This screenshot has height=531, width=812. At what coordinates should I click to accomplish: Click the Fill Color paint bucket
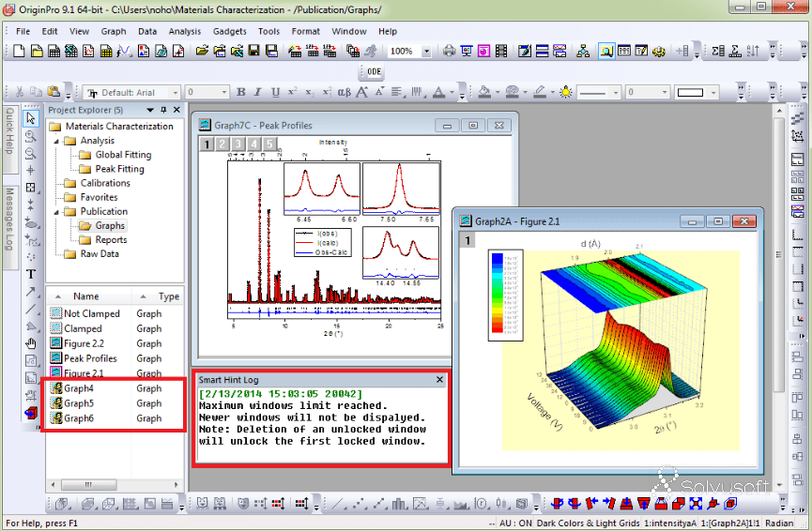[x=484, y=92]
